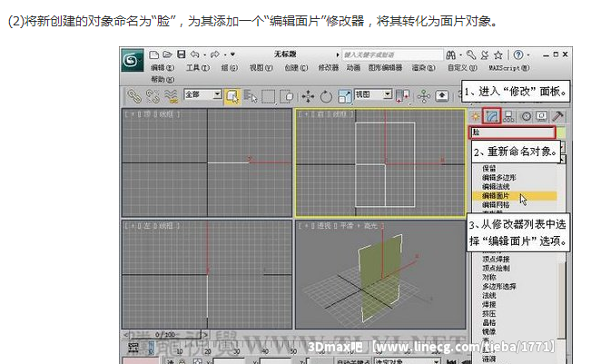Switch to the Motion panel wheel icon
591x364 pixels.
(527, 116)
